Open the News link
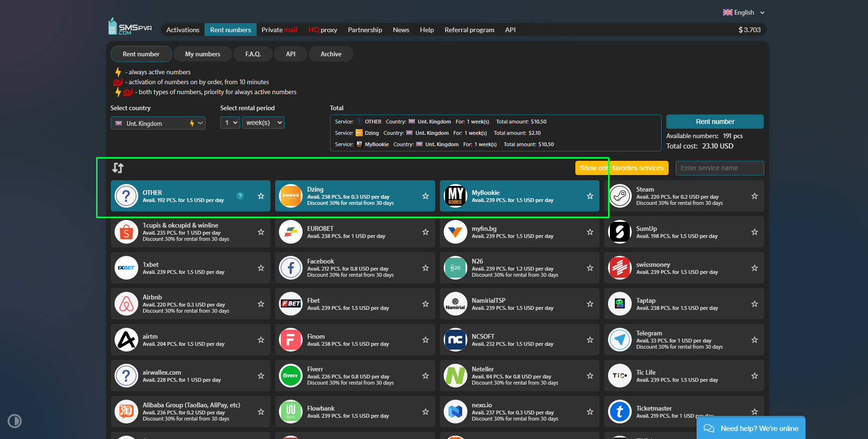Viewport: 868px width, 439px height. coord(401,30)
